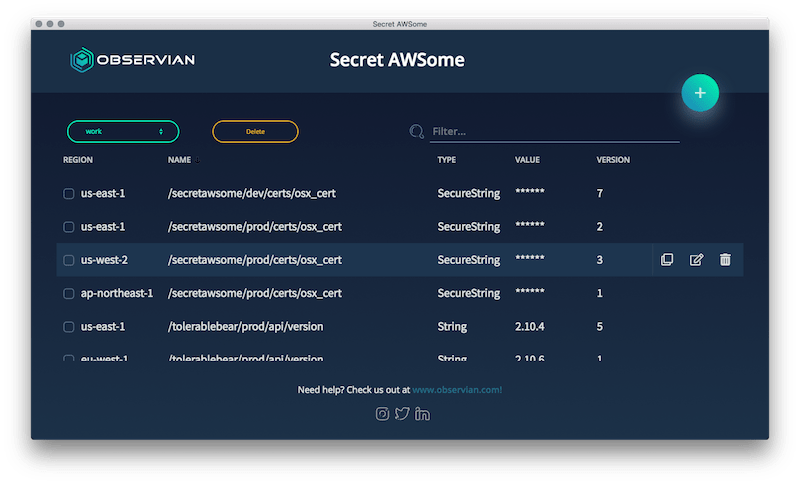This screenshot has width=800, height=484.
Task: Sort by the NAME column header
Action: tap(179, 160)
